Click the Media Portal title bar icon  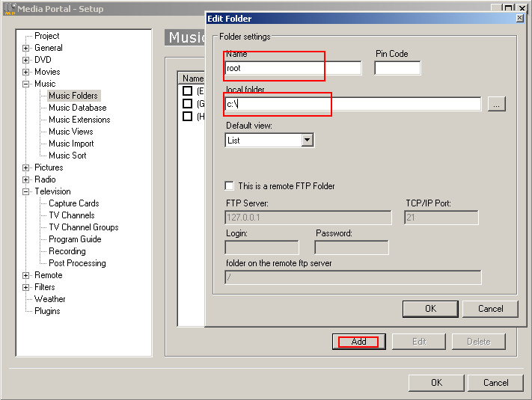10,9
